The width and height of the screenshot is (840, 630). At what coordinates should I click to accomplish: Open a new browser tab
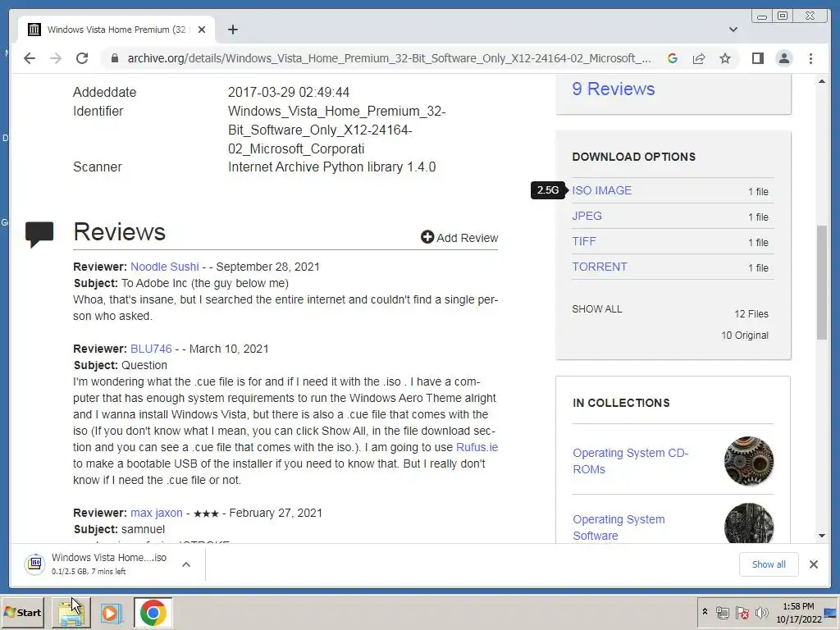pos(232,30)
